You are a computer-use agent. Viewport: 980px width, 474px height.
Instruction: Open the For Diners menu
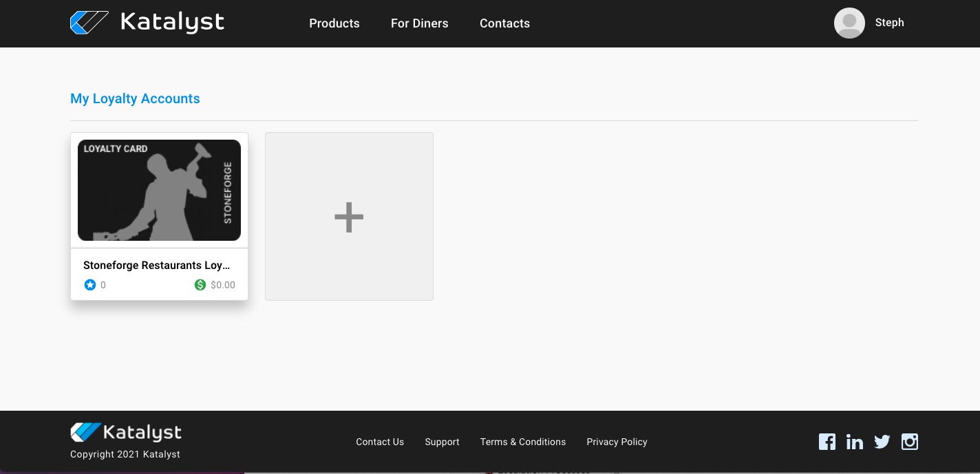(x=419, y=23)
